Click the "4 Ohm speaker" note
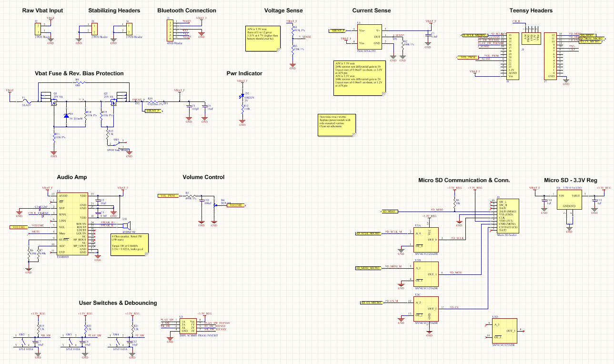Image resolution: width=614 pixels, height=364 pixels. pyautogui.click(x=130, y=244)
